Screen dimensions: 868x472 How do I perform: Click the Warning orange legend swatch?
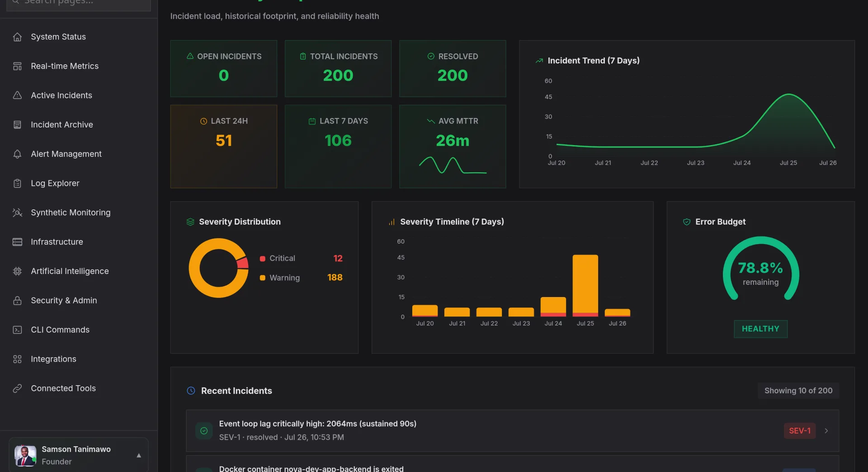point(262,278)
